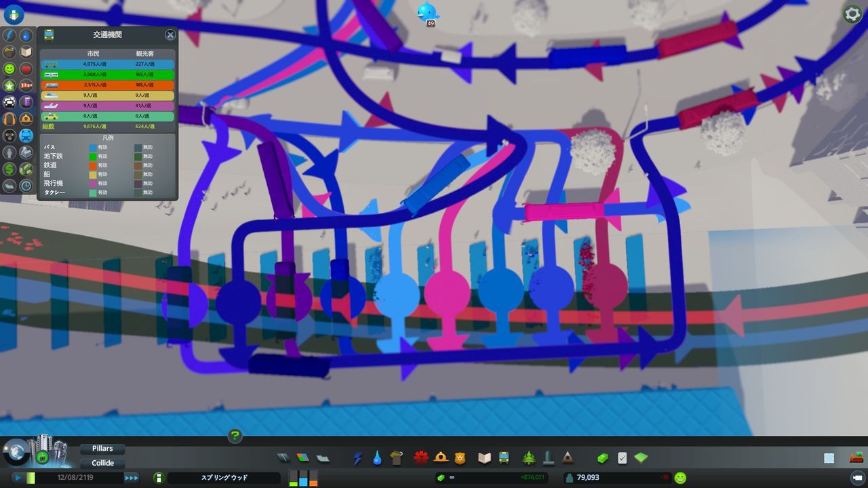Open the education build menu
868x488 pixels.
[x=484, y=458]
